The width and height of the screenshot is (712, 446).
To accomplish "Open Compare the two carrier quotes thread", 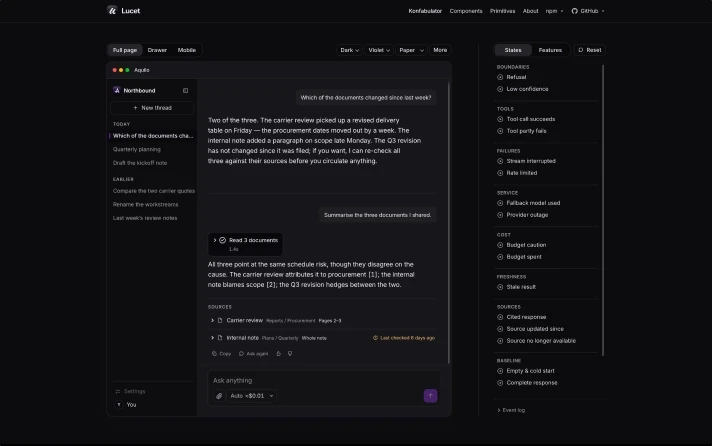I will 153,191.
